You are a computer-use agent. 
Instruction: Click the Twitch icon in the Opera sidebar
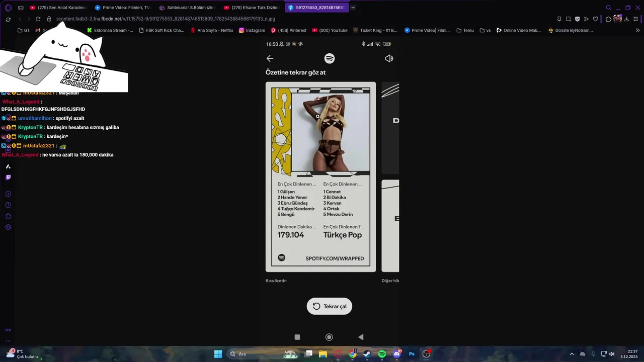coord(8,177)
